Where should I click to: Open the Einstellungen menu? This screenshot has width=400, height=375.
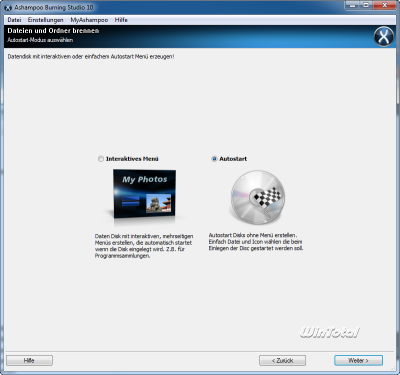[x=45, y=20]
